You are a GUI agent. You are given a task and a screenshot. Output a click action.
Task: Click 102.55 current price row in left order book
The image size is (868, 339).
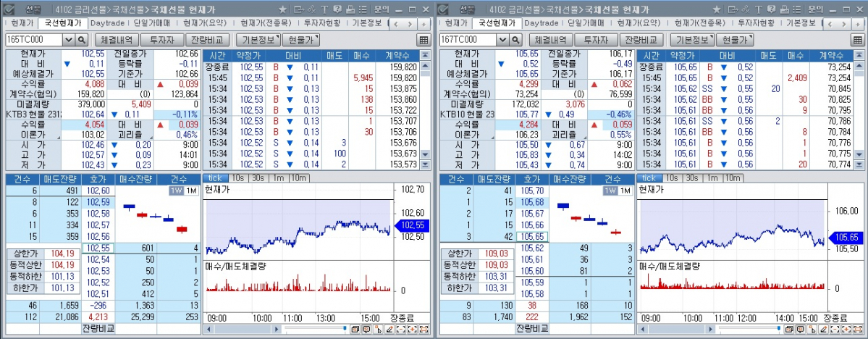[98, 248]
